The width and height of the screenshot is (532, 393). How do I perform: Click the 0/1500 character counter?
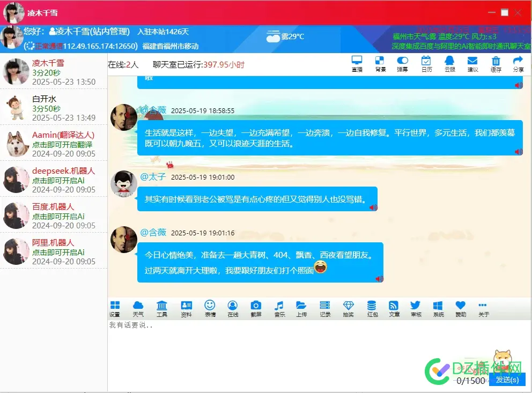[470, 381]
